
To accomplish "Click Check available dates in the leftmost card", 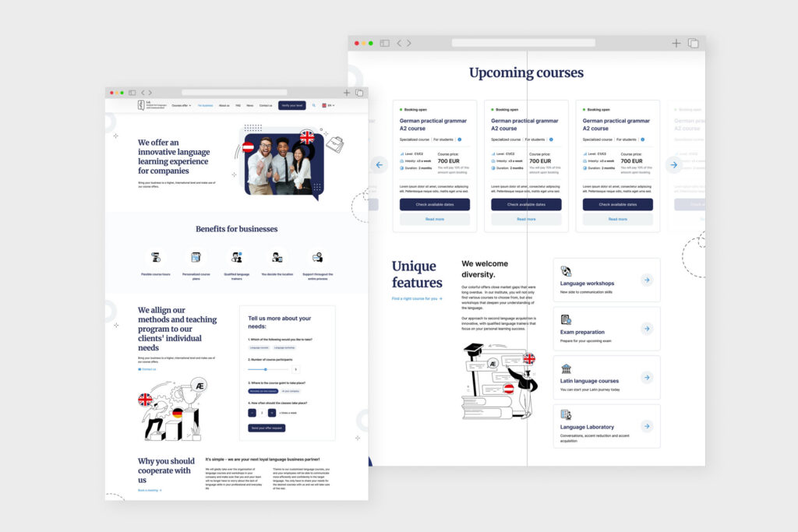I will [x=435, y=204].
